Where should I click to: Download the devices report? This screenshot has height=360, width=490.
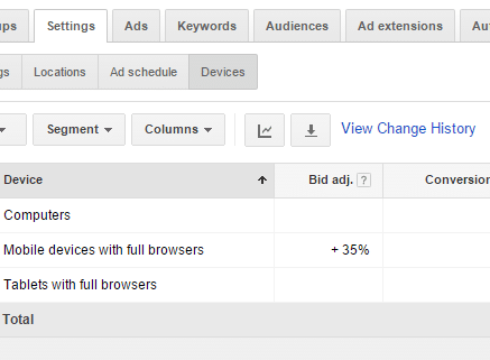point(310,130)
